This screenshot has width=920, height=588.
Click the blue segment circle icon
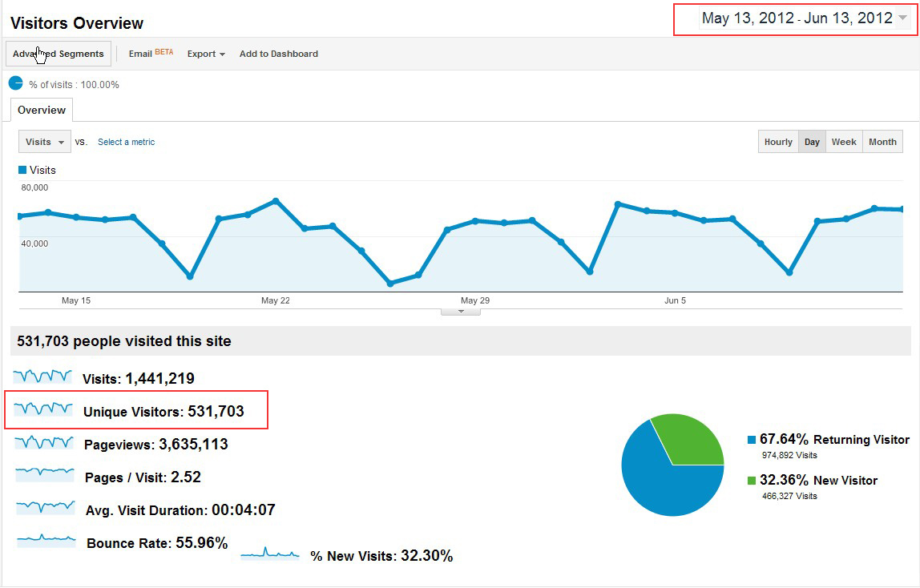coord(16,83)
